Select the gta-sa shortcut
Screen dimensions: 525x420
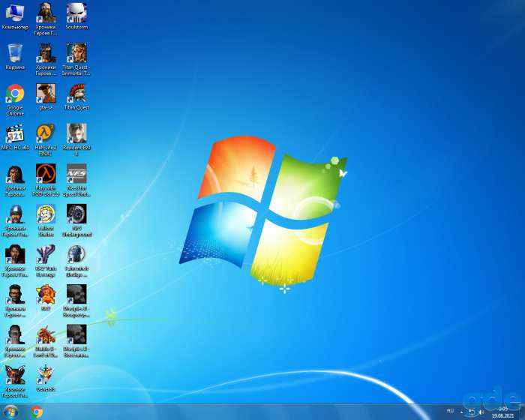coord(46,97)
